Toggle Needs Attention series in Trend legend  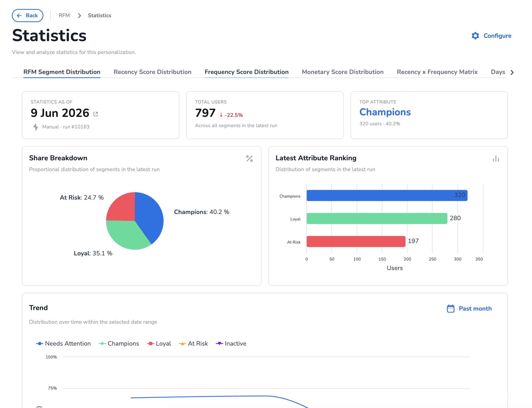63,344
